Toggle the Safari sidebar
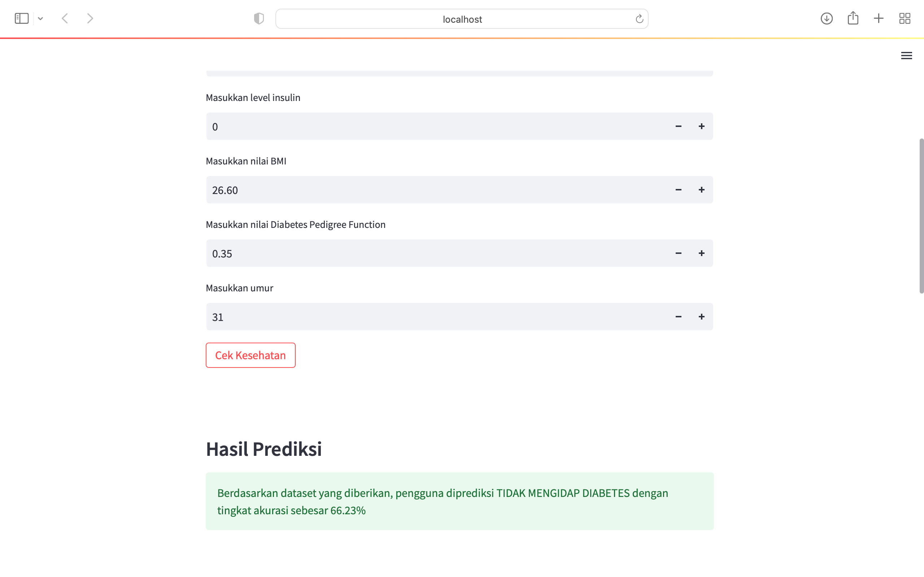The height and width of the screenshot is (577, 924). click(x=21, y=18)
